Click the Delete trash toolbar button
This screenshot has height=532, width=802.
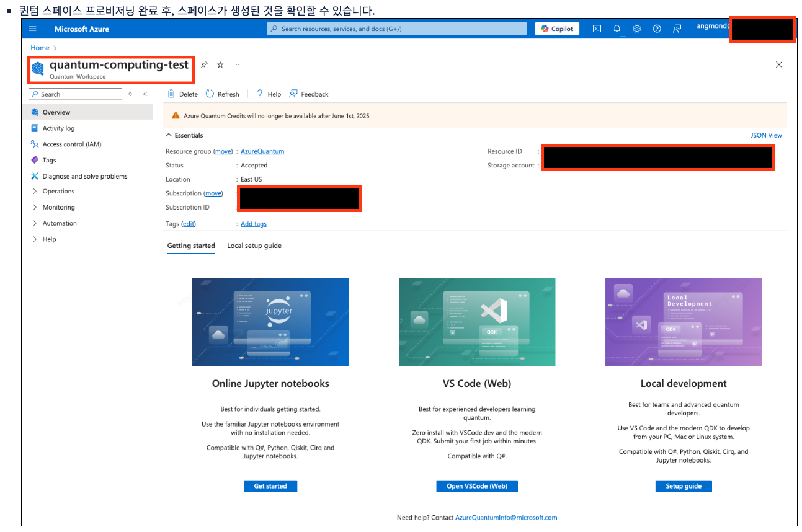(182, 94)
